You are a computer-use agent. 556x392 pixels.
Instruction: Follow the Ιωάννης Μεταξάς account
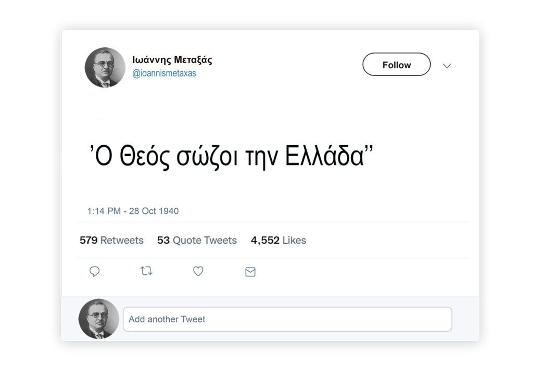[x=396, y=65]
